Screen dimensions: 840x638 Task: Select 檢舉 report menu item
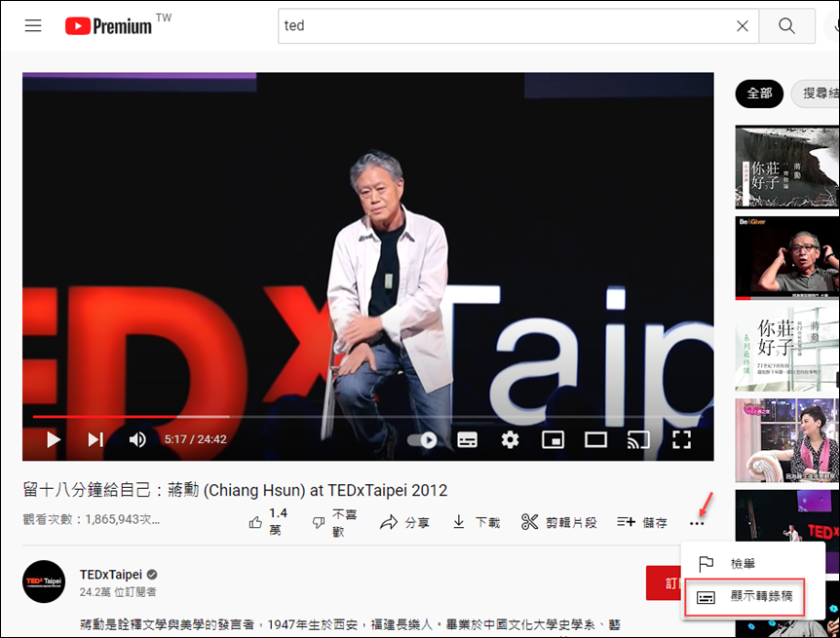tap(752, 564)
